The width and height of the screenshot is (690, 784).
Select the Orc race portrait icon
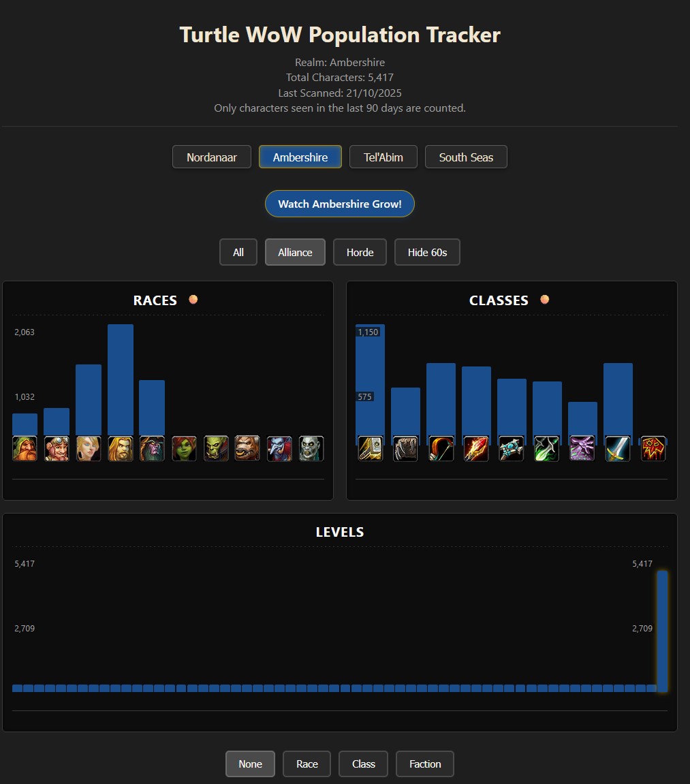pyautogui.click(x=216, y=448)
